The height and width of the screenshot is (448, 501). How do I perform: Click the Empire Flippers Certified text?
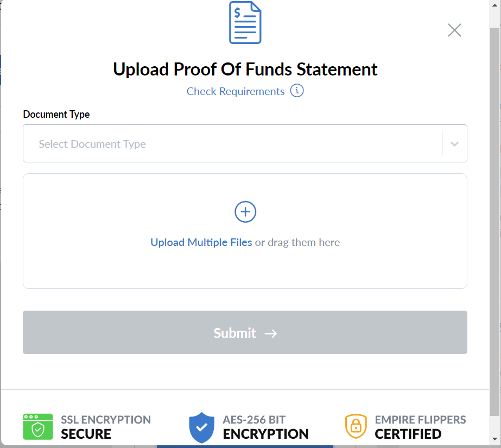tap(420, 427)
